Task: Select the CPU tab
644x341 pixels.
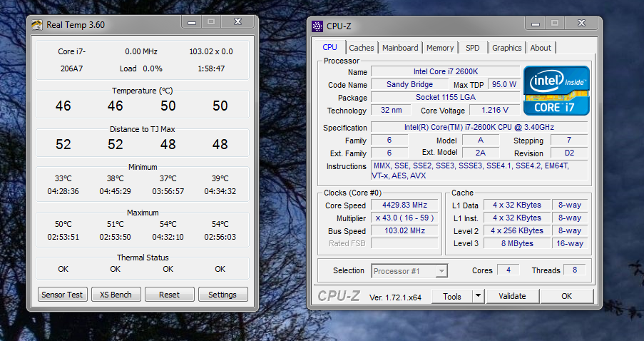Action: click(329, 47)
